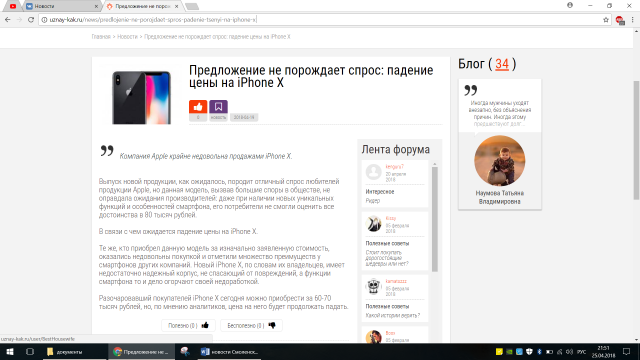This screenshot has width=640, height=360.
Task: Switch to the Новости browser tab
Action: pos(61,6)
